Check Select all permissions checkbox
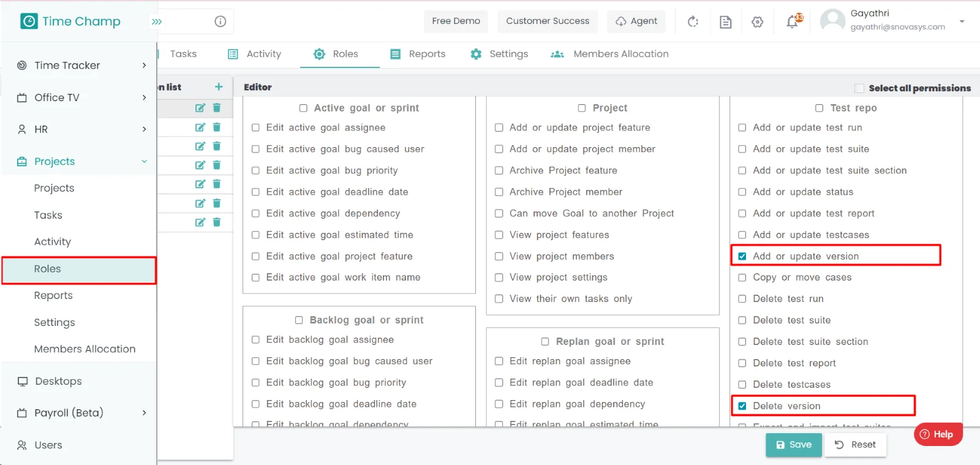The height and width of the screenshot is (465, 980). pos(859,88)
